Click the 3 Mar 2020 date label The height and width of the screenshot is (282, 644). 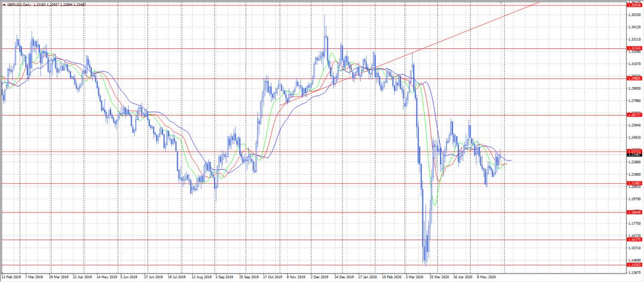pyautogui.click(x=416, y=278)
